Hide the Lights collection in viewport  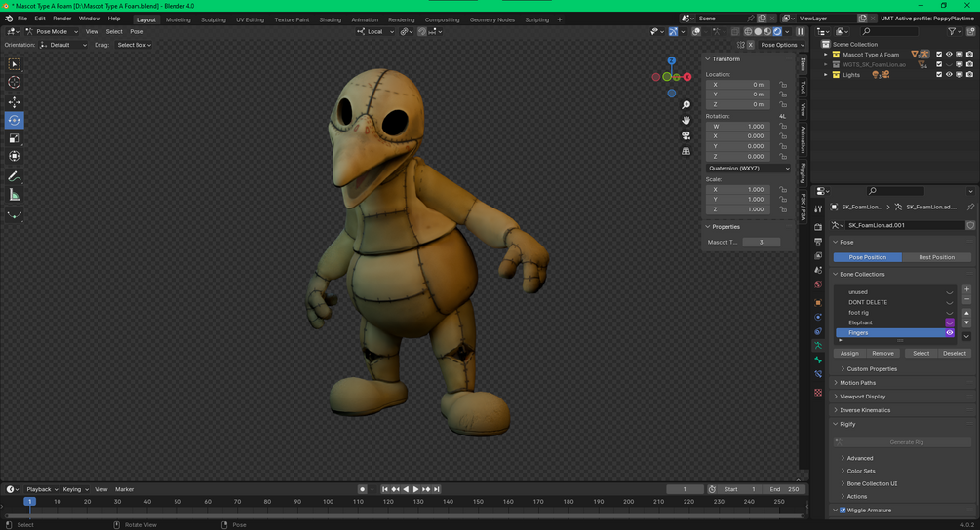[949, 75]
